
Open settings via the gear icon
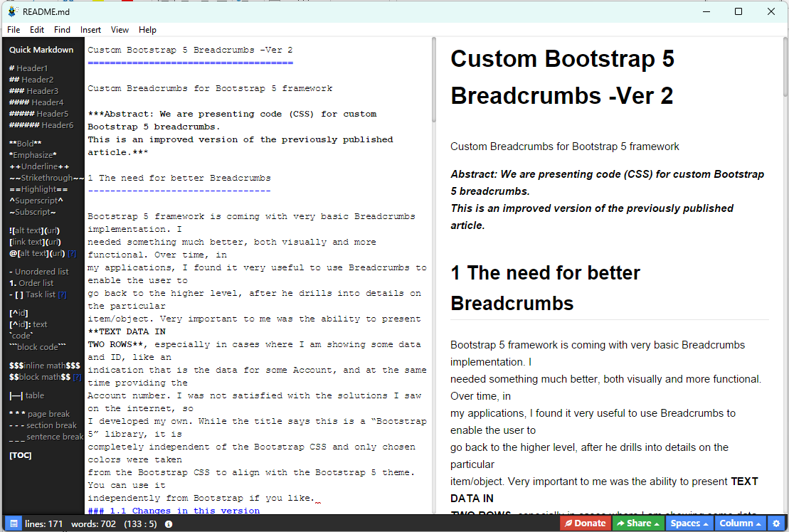(x=778, y=523)
